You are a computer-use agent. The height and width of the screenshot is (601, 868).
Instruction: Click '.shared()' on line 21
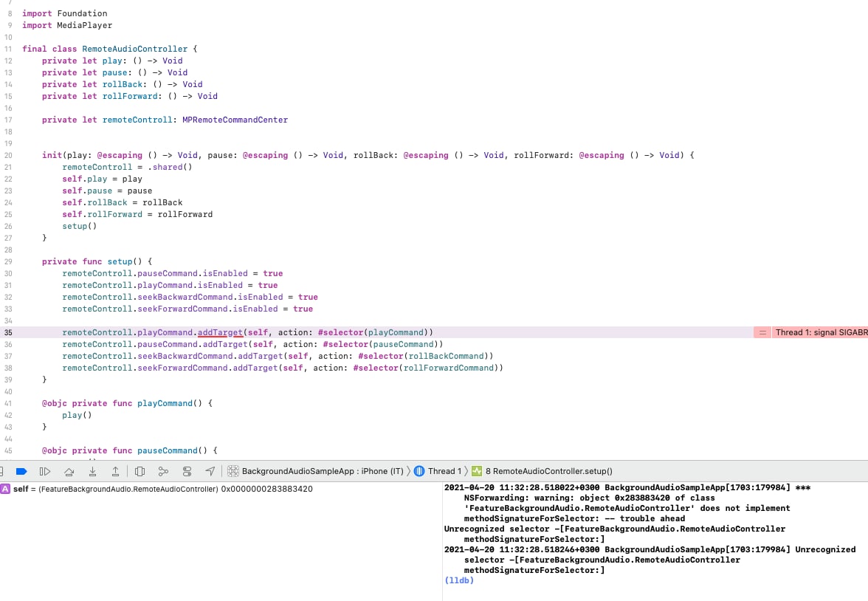[x=170, y=167]
